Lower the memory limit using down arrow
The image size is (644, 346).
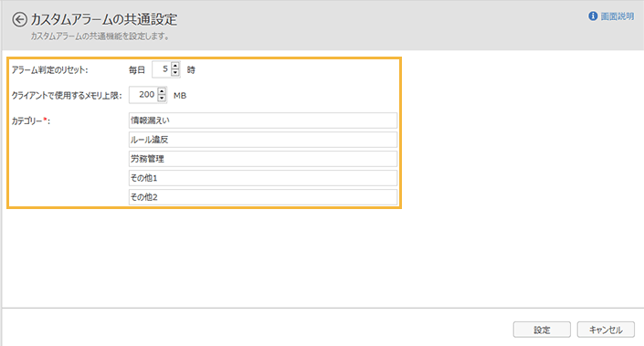(162, 98)
